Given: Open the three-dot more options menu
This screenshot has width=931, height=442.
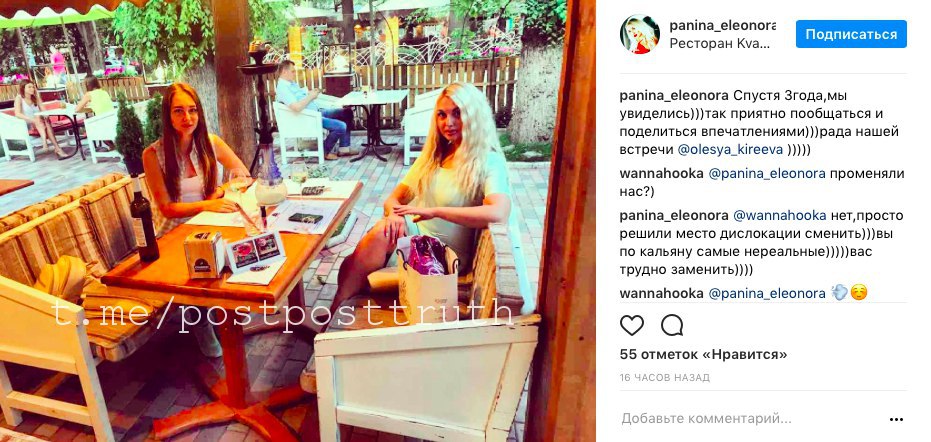Looking at the screenshot, I should pyautogui.click(x=897, y=419).
